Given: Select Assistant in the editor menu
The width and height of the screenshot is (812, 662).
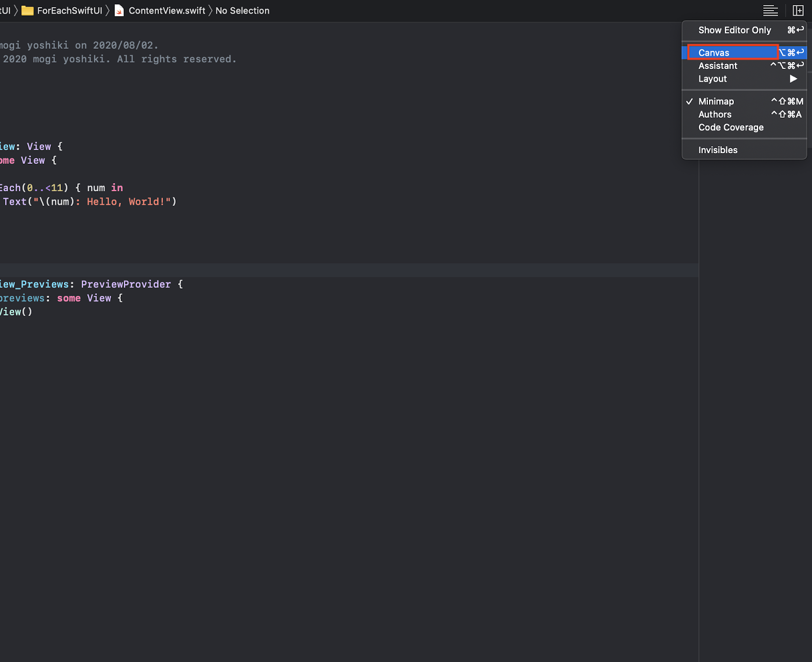Looking at the screenshot, I should pyautogui.click(x=744, y=65).
